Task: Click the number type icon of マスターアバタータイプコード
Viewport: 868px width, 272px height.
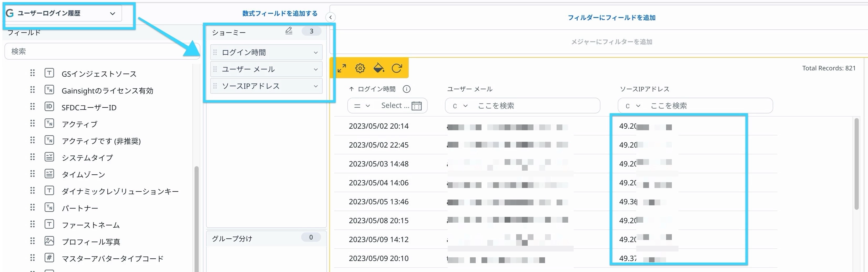Action: point(49,258)
